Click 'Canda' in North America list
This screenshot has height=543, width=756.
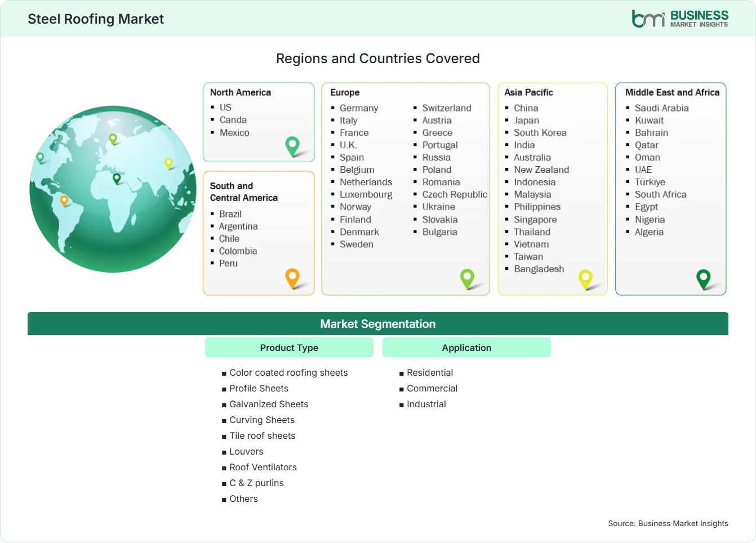pyautogui.click(x=233, y=120)
